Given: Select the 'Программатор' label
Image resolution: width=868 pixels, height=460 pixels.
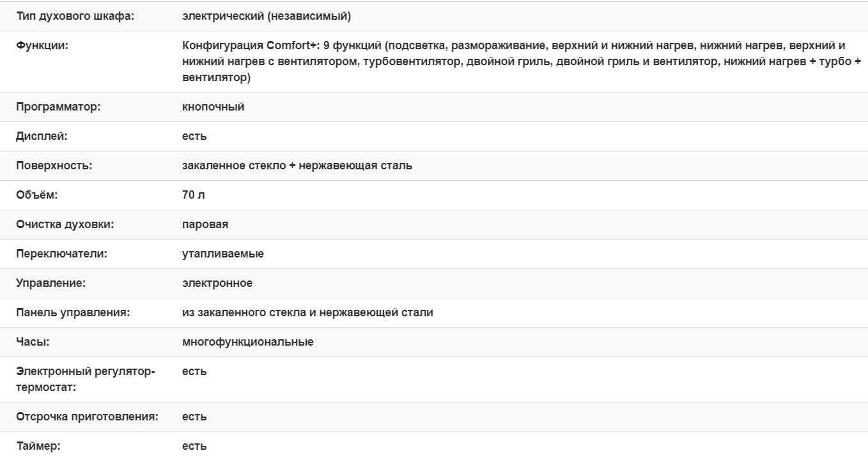Looking at the screenshot, I should 58,107.
